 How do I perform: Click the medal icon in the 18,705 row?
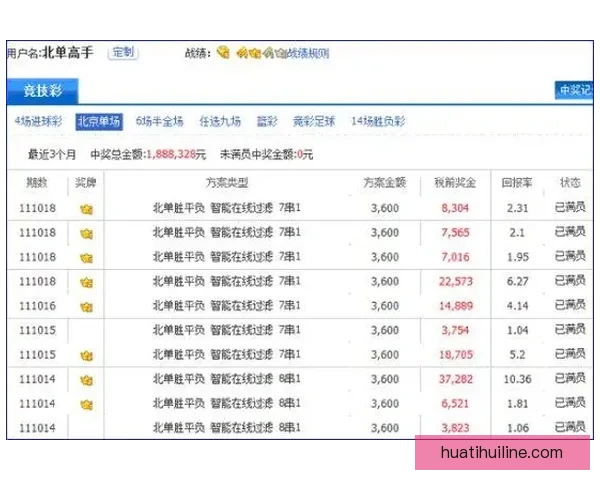86,356
